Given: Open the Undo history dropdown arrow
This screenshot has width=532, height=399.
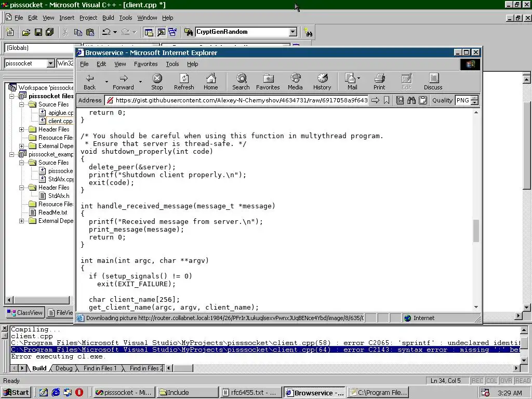Looking at the screenshot, I should (115, 32).
